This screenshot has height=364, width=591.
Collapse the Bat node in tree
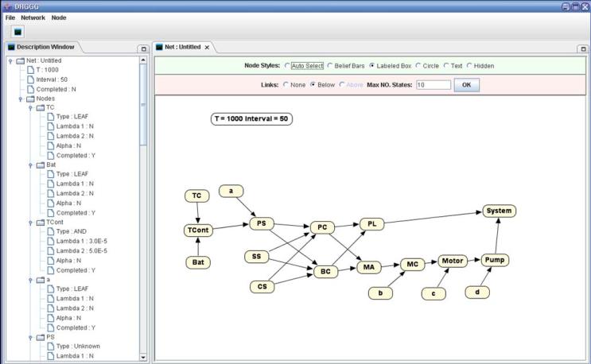[x=30, y=165]
